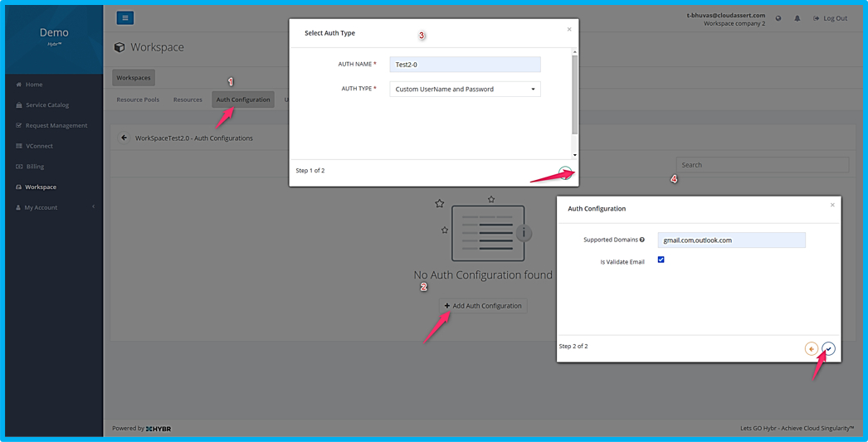Viewport: 868px width, 442px height.
Task: Click the Log Out link
Action: tap(830, 18)
